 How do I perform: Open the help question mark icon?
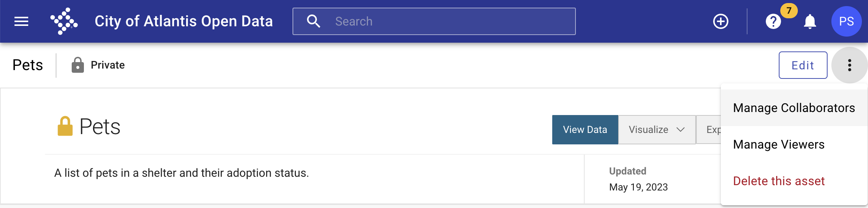(x=773, y=21)
